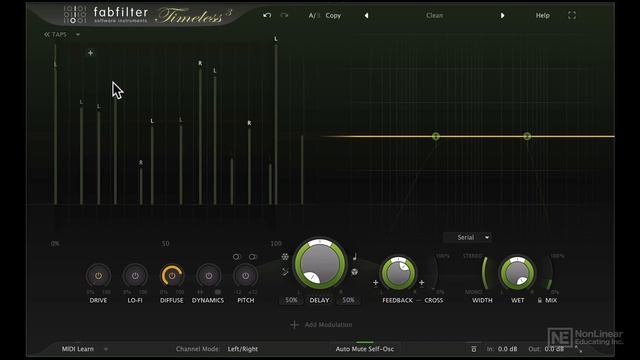The height and width of the screenshot is (360, 640).
Task: Collapse the TAPS panel
Action: pos(55,35)
